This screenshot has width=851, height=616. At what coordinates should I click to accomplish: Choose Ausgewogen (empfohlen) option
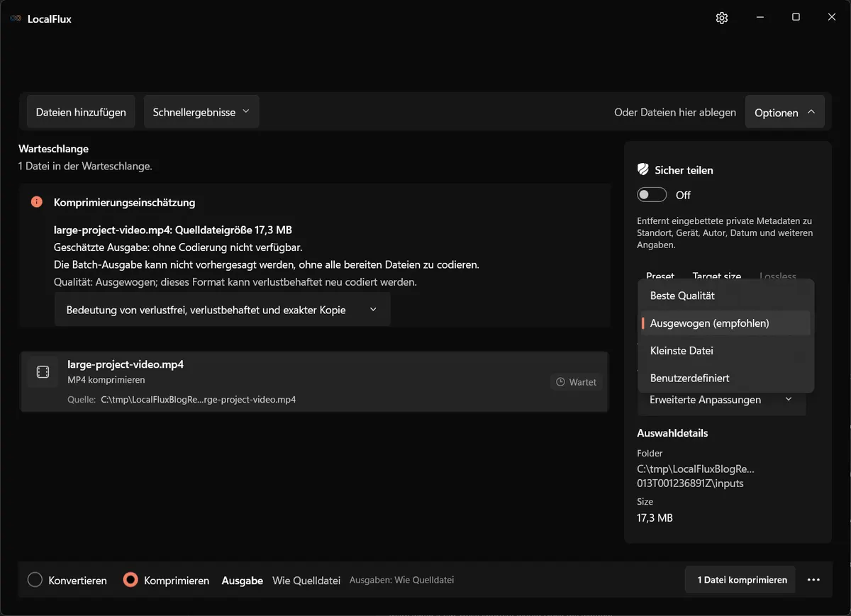tap(726, 323)
